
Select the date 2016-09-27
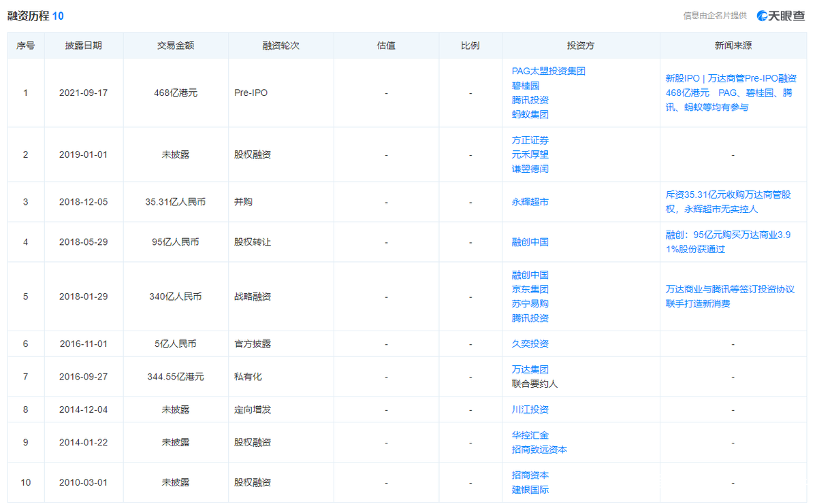(x=84, y=376)
